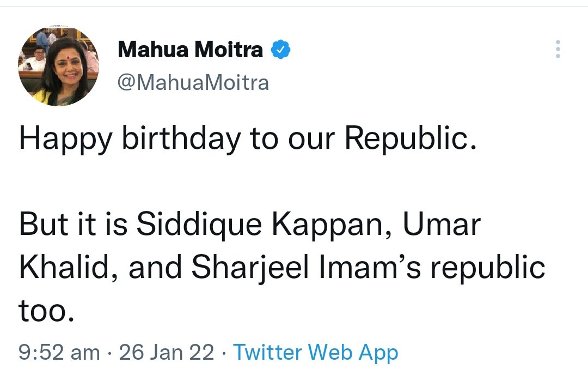
Task: Click the blue verified badge
Action: [x=281, y=51]
